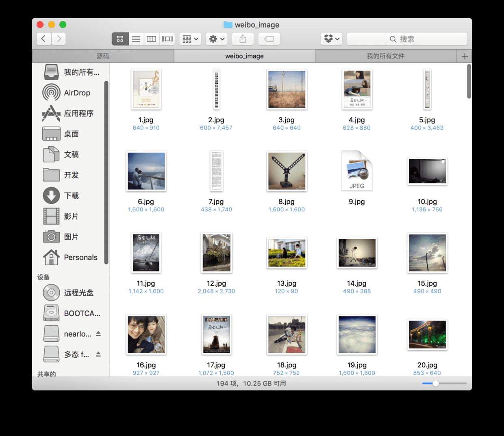Click the window title folder icon
Viewport: 504px width, 436px height.
pyautogui.click(x=228, y=25)
